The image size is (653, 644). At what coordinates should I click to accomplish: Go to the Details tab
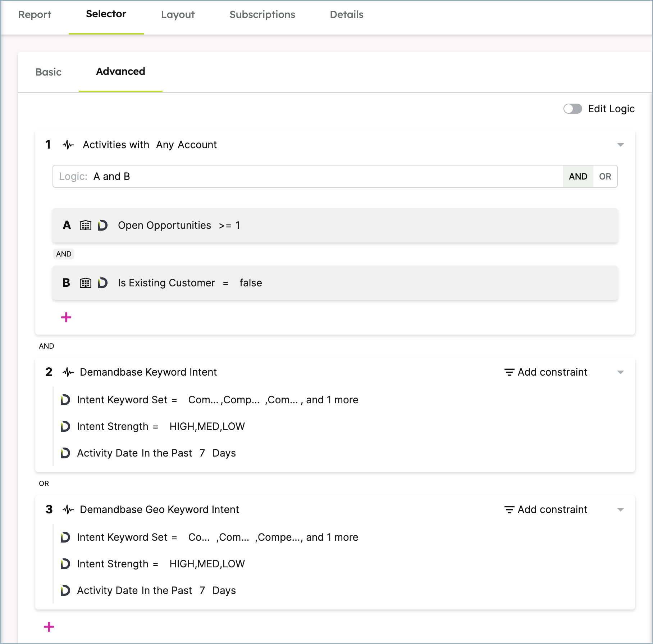(x=347, y=15)
